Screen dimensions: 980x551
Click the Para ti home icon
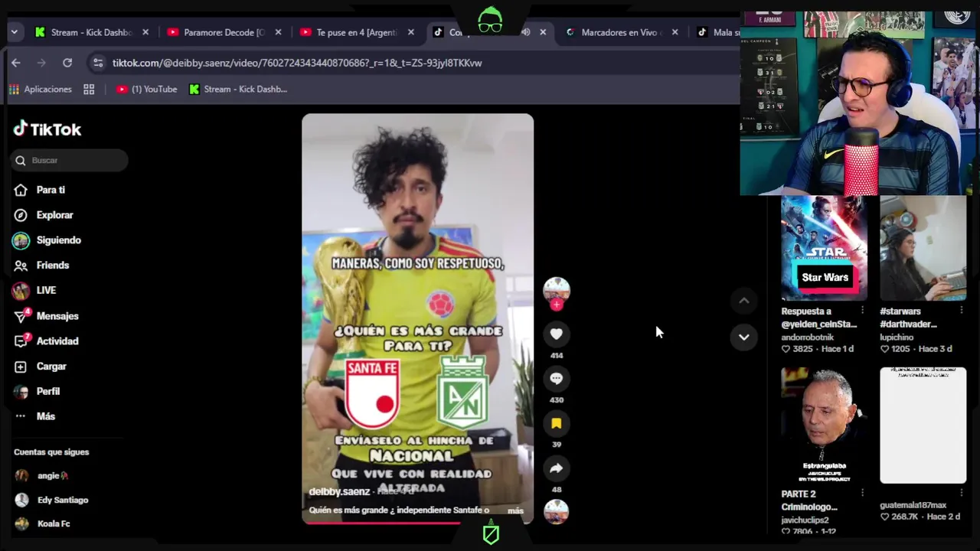point(21,190)
